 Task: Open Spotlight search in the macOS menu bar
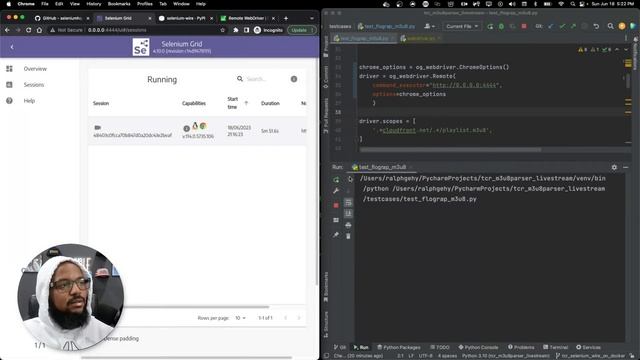573,4
